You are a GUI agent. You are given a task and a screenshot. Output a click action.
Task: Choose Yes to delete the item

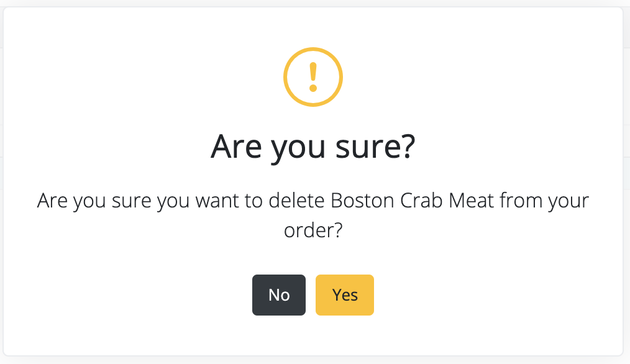tap(345, 295)
